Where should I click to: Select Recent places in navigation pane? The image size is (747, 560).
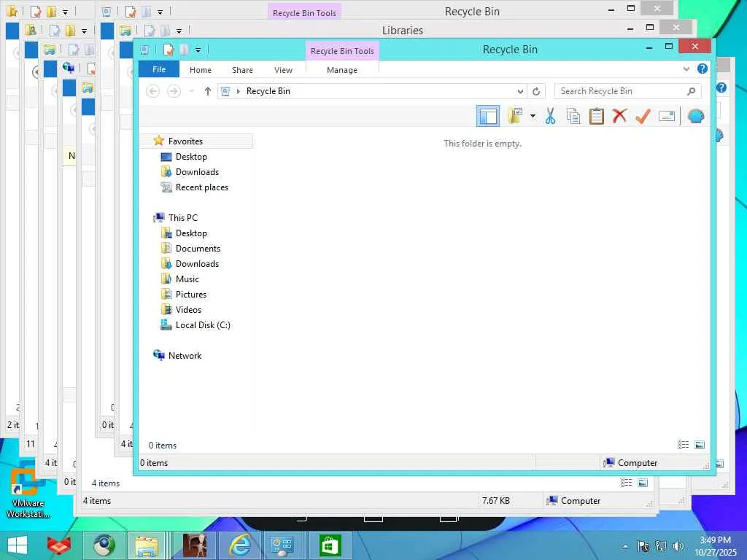click(201, 187)
